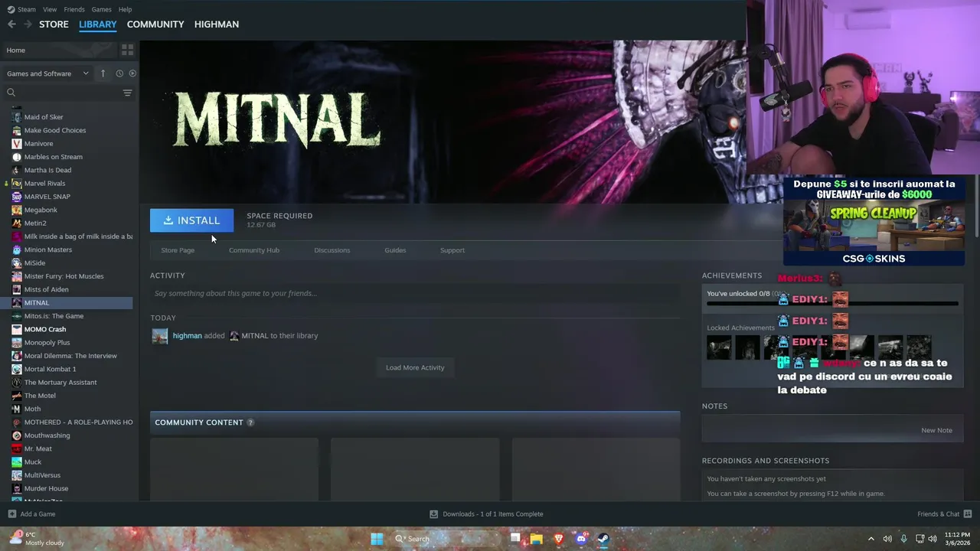Viewport: 980px width, 551px height.
Task: Open the Friends & Chat icon
Action: (x=968, y=514)
